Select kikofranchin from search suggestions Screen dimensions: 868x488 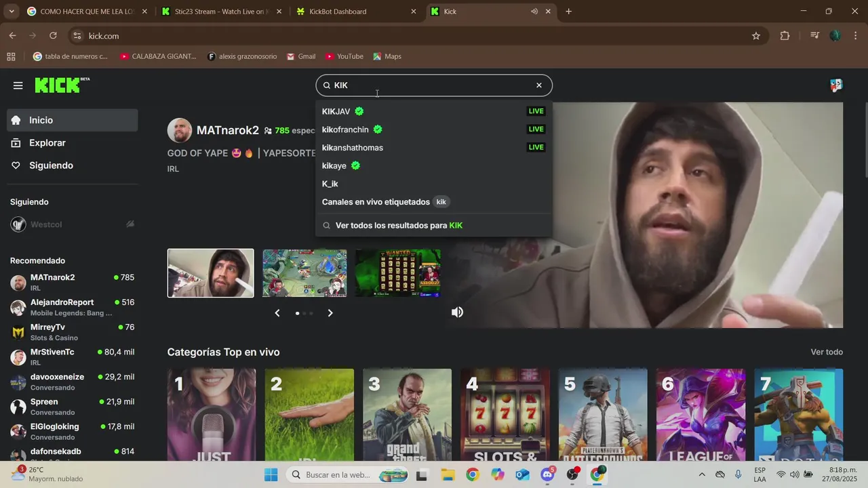click(x=434, y=129)
